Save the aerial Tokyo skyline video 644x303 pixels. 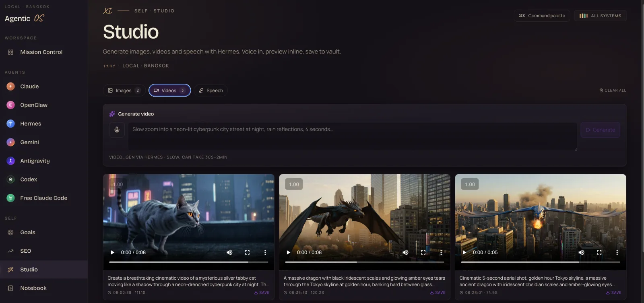tap(613, 293)
